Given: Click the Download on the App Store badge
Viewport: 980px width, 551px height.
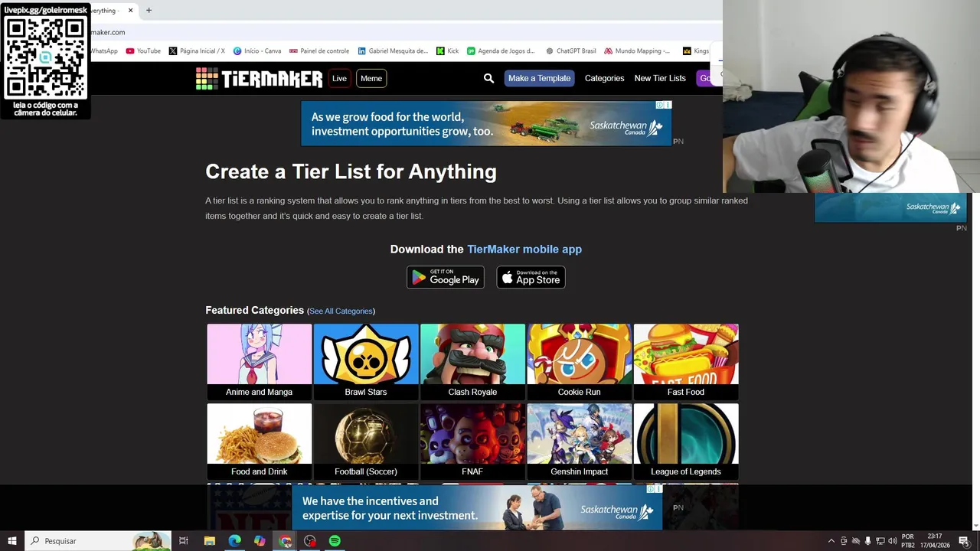Looking at the screenshot, I should tap(531, 277).
